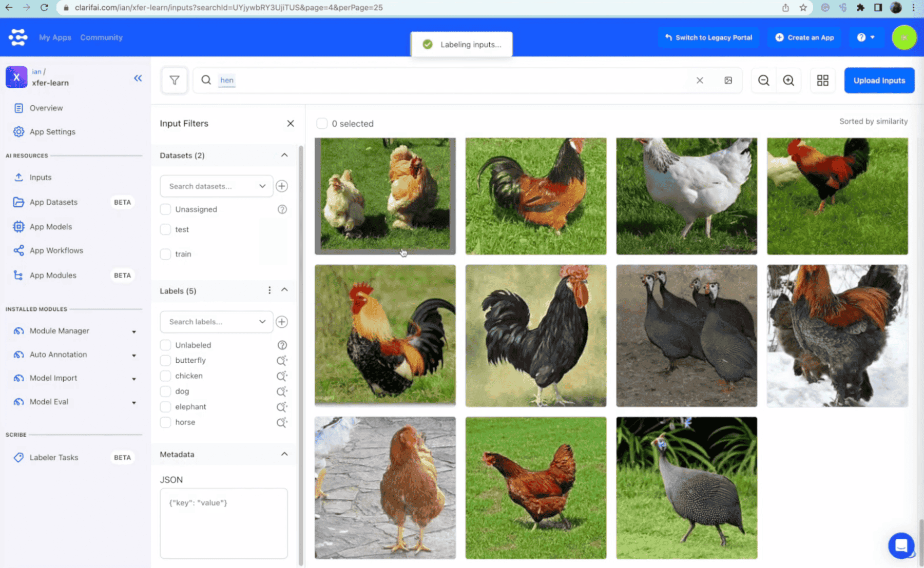Open the Labels three-dot options menu
The image size is (924, 568).
(x=269, y=290)
